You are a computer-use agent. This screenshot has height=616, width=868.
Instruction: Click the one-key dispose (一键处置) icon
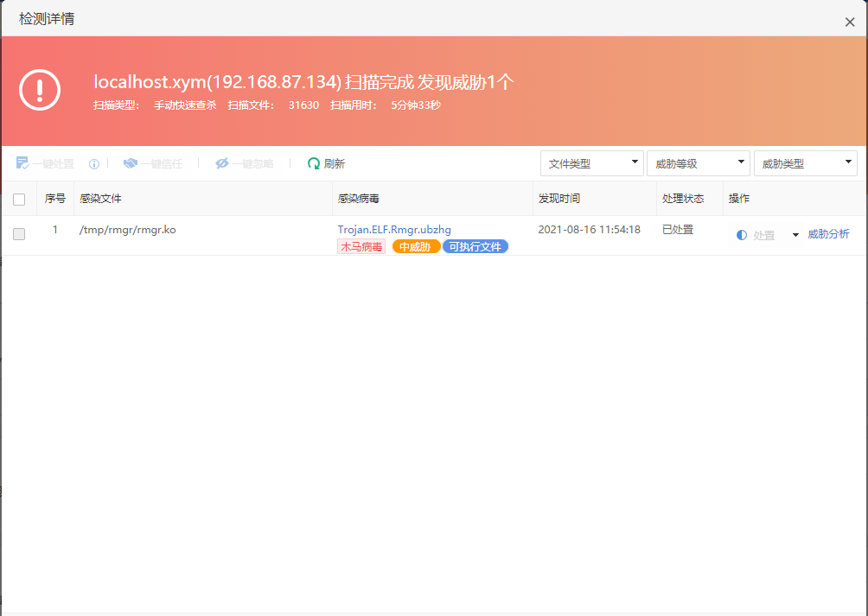click(x=22, y=163)
